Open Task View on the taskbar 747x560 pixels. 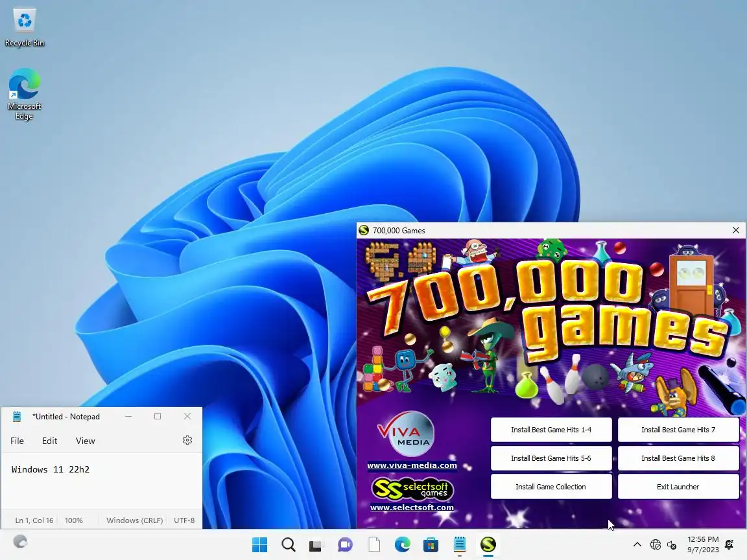(315, 545)
